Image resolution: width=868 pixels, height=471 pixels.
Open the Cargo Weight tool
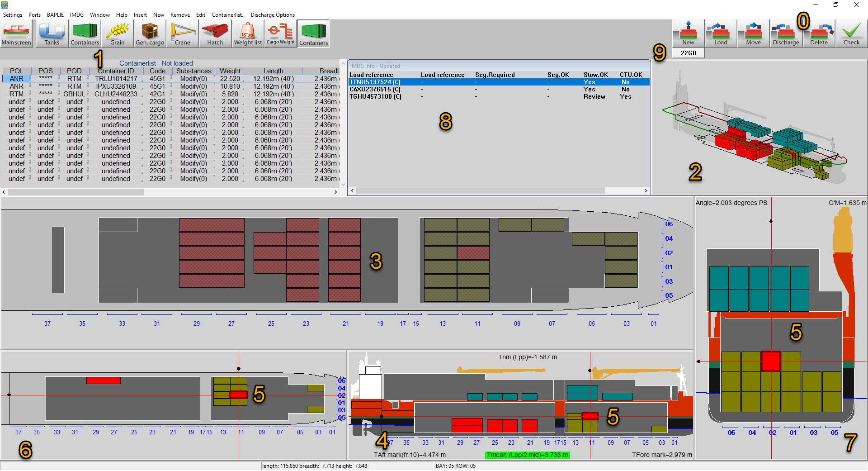[x=280, y=33]
